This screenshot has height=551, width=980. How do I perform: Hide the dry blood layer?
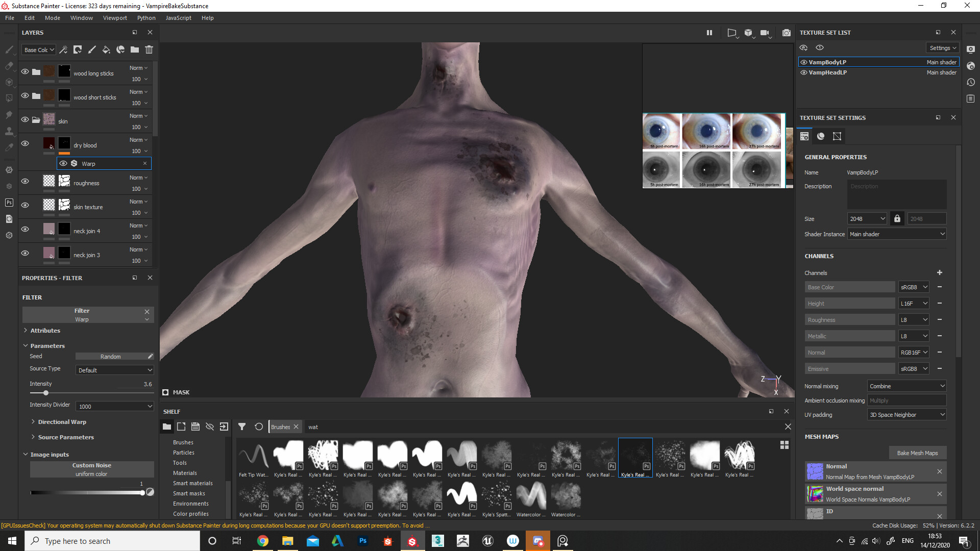coord(25,143)
